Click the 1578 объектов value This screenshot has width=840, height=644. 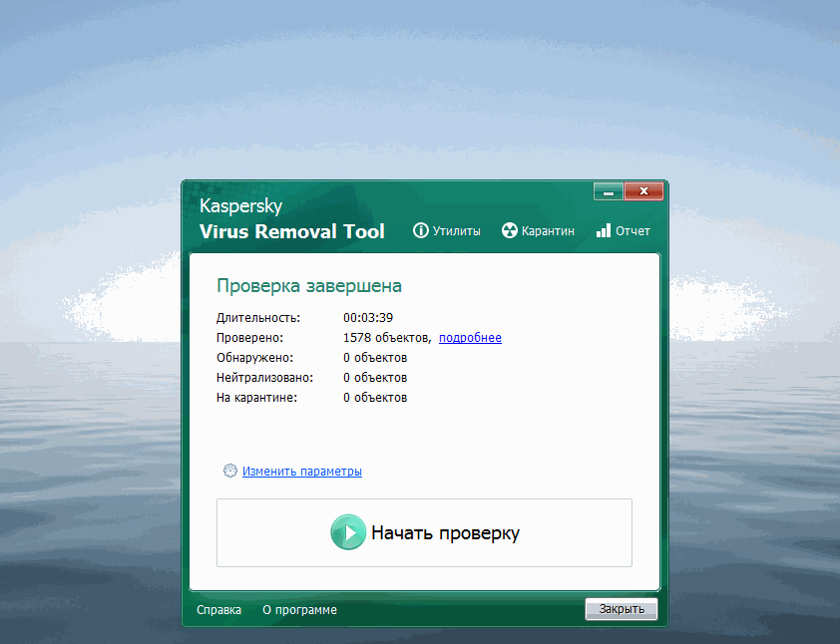point(387,338)
